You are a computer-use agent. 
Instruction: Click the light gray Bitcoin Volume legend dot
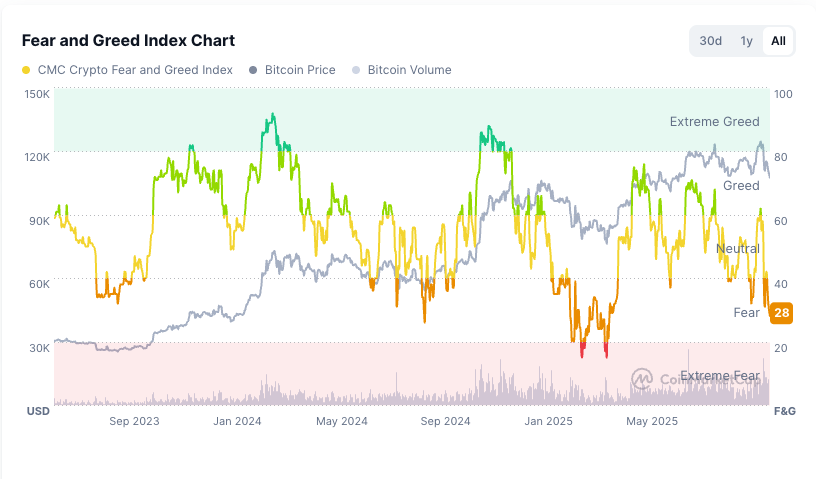pyautogui.click(x=357, y=70)
